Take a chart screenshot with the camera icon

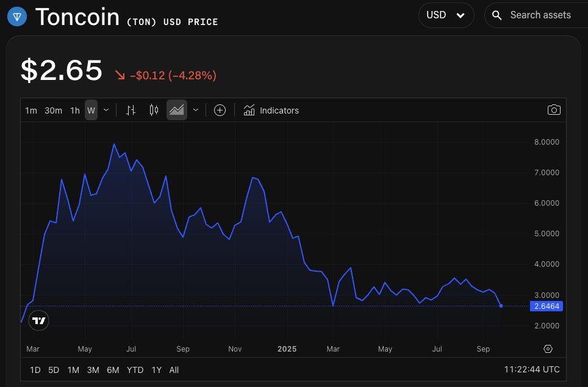click(x=554, y=110)
